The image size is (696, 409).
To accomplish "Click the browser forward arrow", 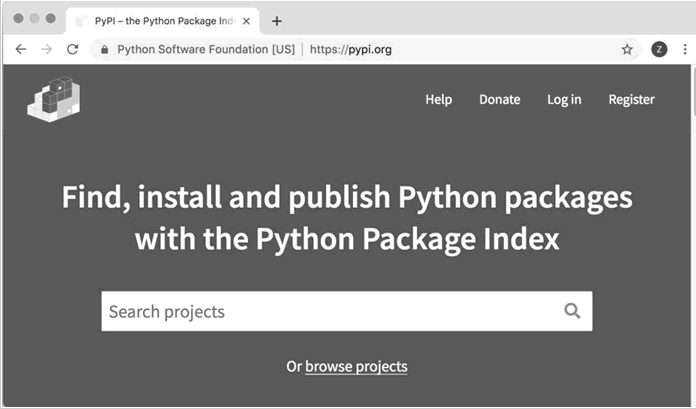I will point(47,49).
